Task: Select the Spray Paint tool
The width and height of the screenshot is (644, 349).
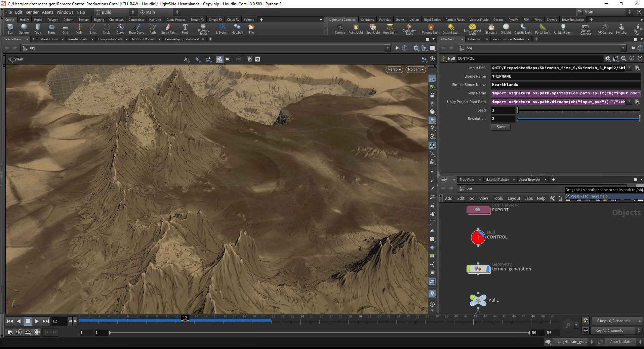Action: [x=169, y=29]
